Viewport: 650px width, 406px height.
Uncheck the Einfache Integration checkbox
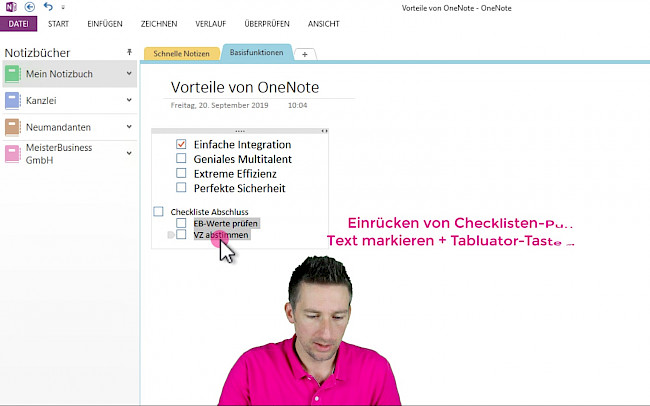(x=181, y=144)
